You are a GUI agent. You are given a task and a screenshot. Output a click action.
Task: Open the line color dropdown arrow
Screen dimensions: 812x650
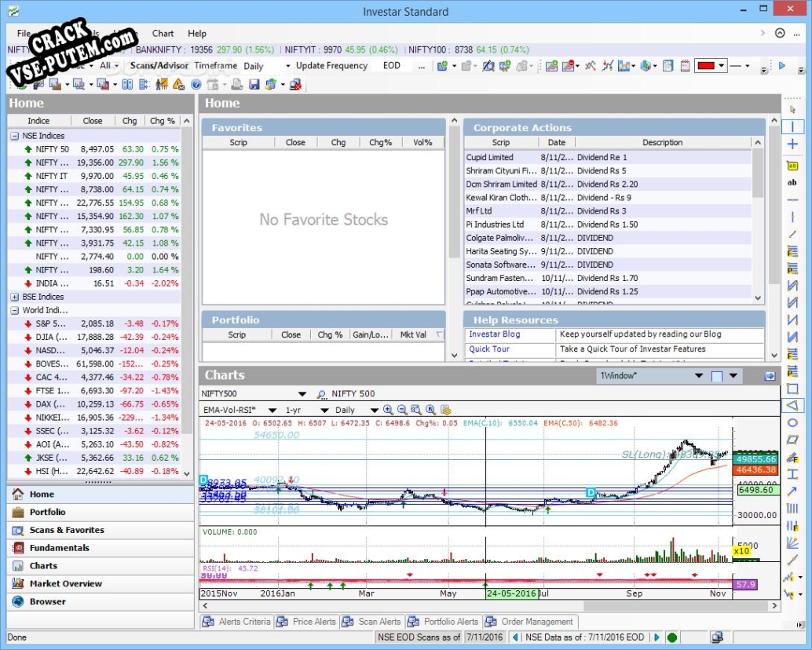point(721,66)
